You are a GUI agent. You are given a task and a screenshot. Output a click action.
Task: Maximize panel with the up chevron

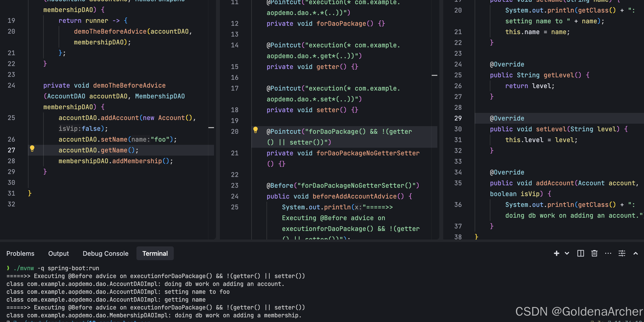coord(635,253)
